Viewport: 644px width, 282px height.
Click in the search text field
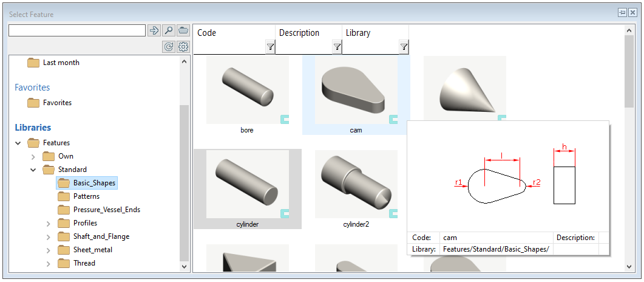[x=77, y=30]
